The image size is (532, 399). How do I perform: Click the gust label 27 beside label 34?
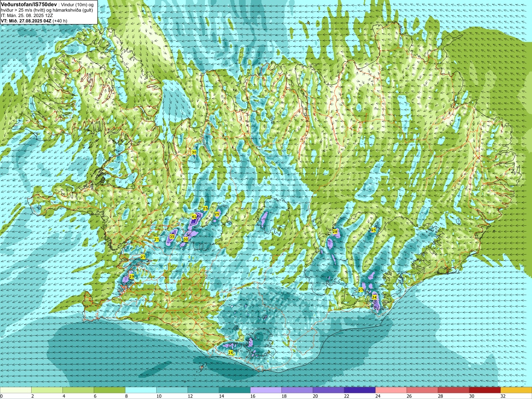click(361, 290)
